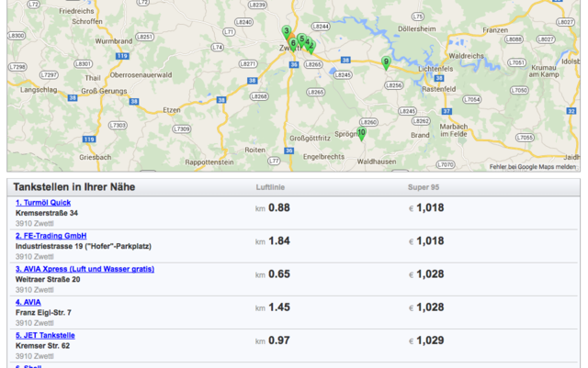The width and height of the screenshot is (588, 368).
Task: Click Griesbach on the map
Action: pos(96,158)
